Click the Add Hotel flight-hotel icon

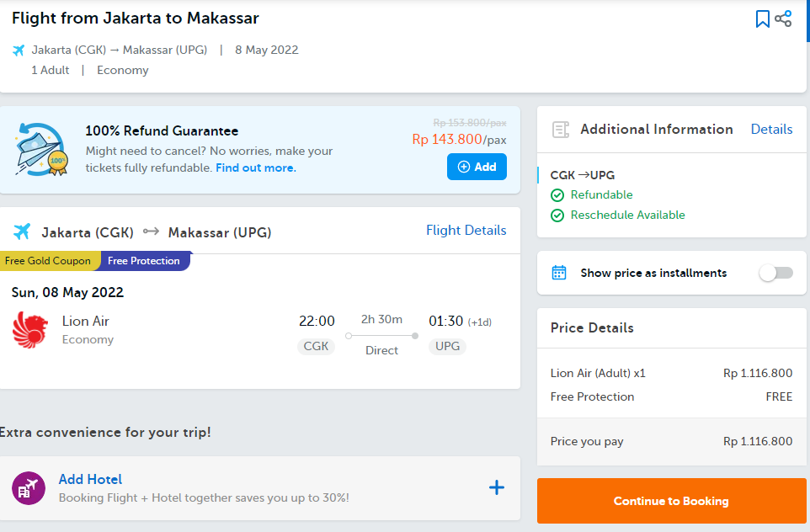point(29,488)
